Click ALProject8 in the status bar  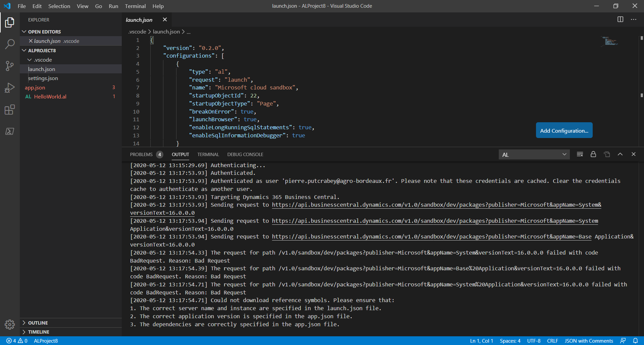click(x=46, y=341)
